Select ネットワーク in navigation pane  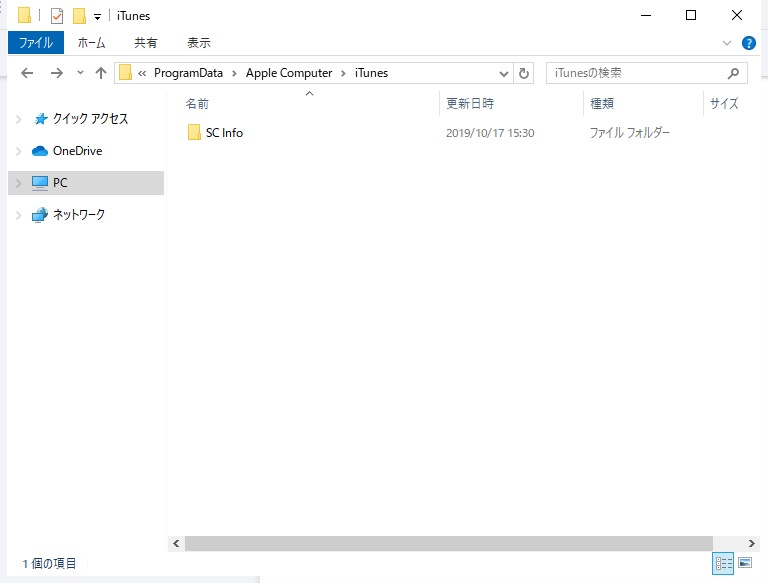coord(79,215)
